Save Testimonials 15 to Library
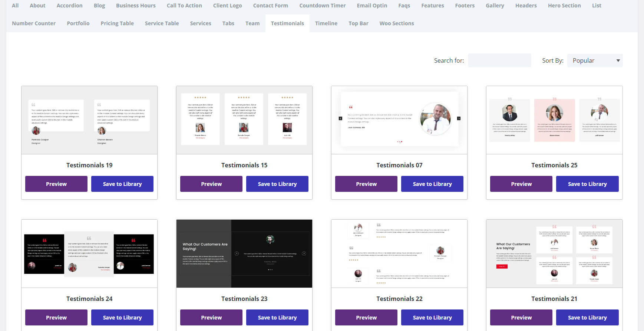Image resolution: width=644 pixels, height=331 pixels. [277, 184]
